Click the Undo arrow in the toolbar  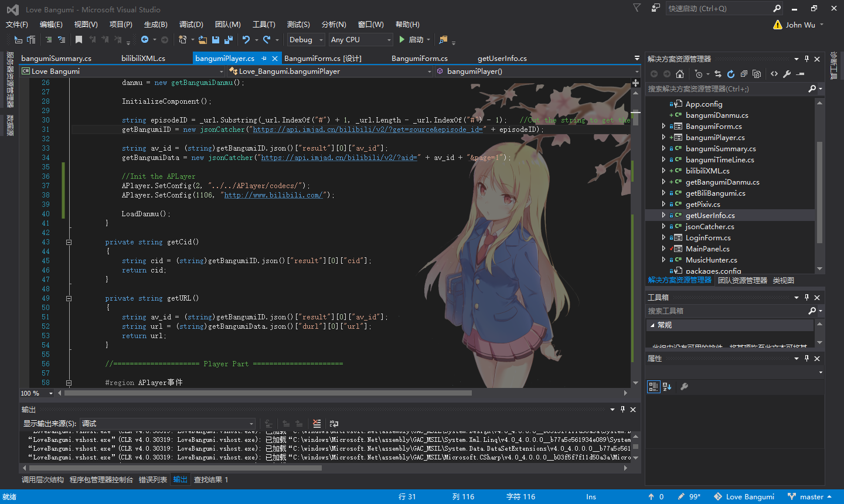tap(246, 40)
